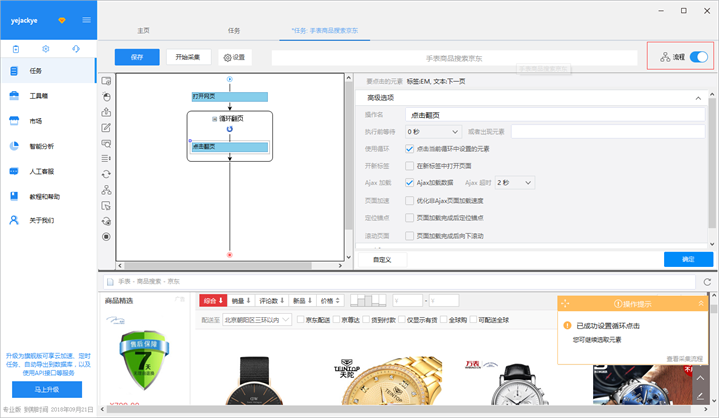Image resolution: width=719 pixels, height=418 pixels.
Task: Click the 自定义 button
Action: [x=382, y=260]
